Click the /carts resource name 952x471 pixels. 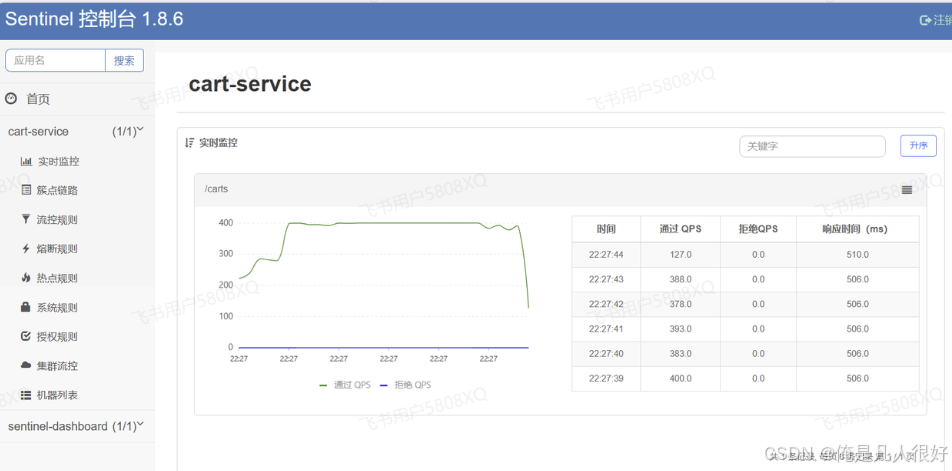pyautogui.click(x=216, y=189)
